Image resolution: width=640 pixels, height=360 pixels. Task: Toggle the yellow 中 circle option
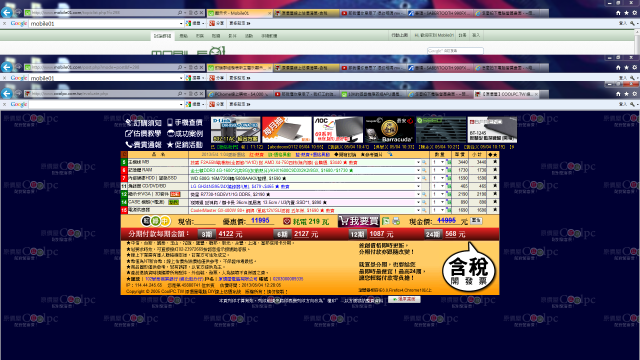164,221
